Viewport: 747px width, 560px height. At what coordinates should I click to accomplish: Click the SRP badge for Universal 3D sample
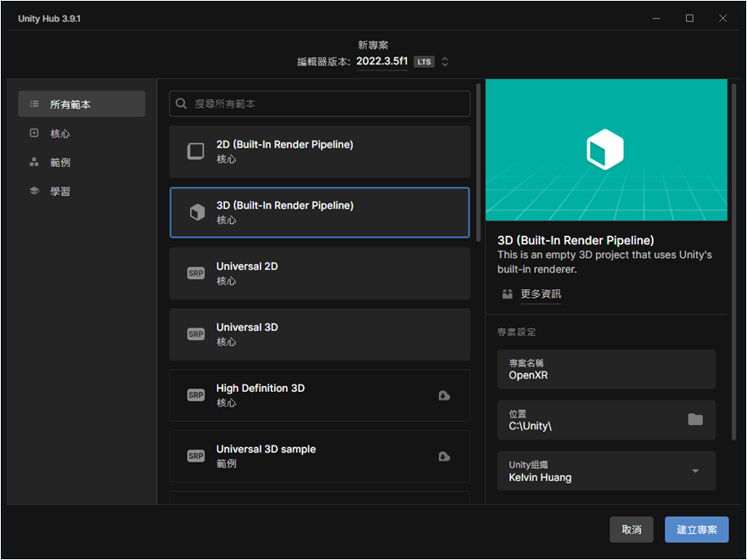196,456
